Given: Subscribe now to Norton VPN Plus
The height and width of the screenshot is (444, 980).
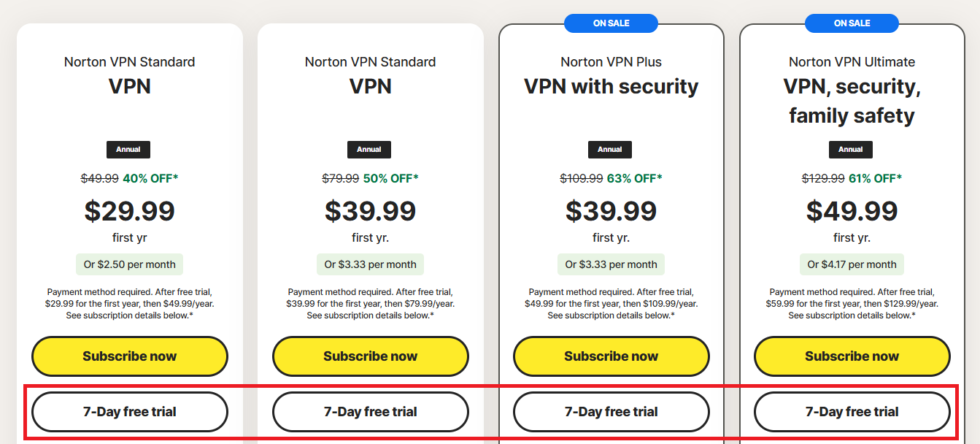Looking at the screenshot, I should coord(611,356).
